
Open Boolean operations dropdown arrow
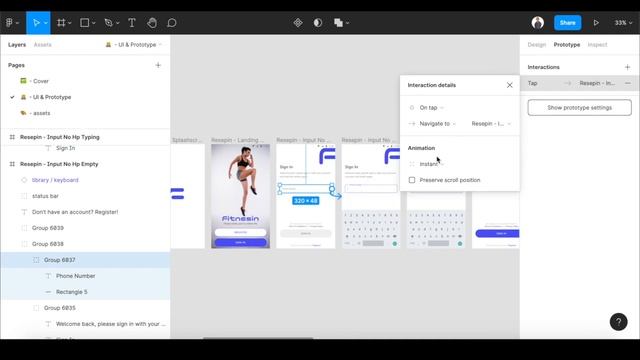(347, 23)
